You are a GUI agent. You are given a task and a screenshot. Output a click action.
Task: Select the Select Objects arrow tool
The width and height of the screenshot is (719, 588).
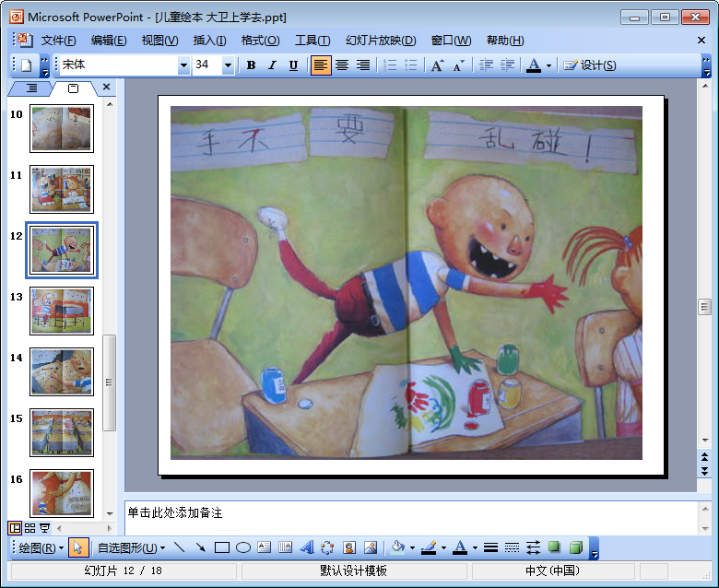78,547
